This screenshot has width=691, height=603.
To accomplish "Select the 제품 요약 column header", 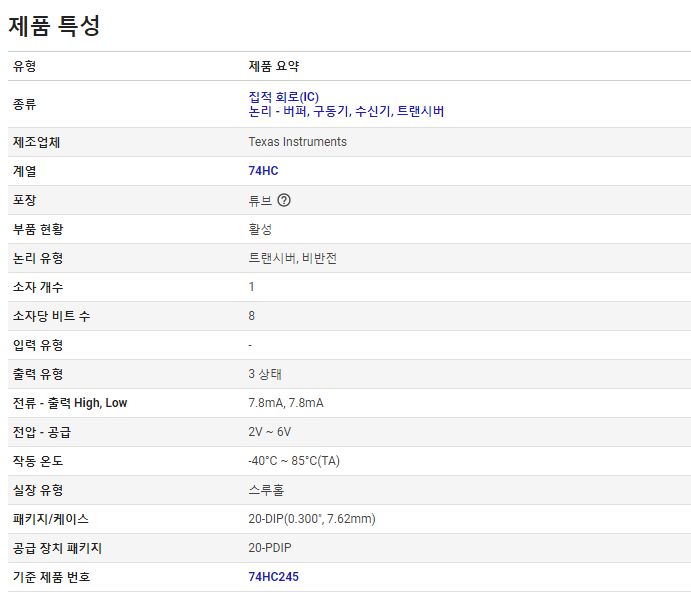I will 273,66.
